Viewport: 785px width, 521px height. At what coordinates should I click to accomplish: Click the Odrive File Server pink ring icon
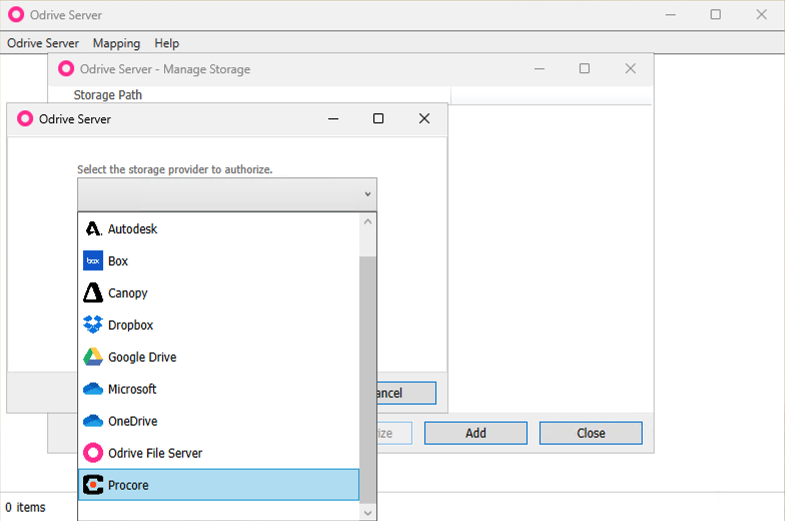click(x=93, y=453)
